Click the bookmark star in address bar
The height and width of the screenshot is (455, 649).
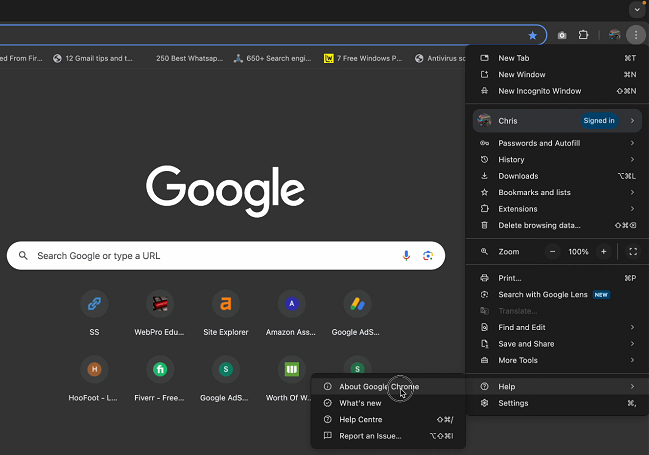(x=532, y=35)
